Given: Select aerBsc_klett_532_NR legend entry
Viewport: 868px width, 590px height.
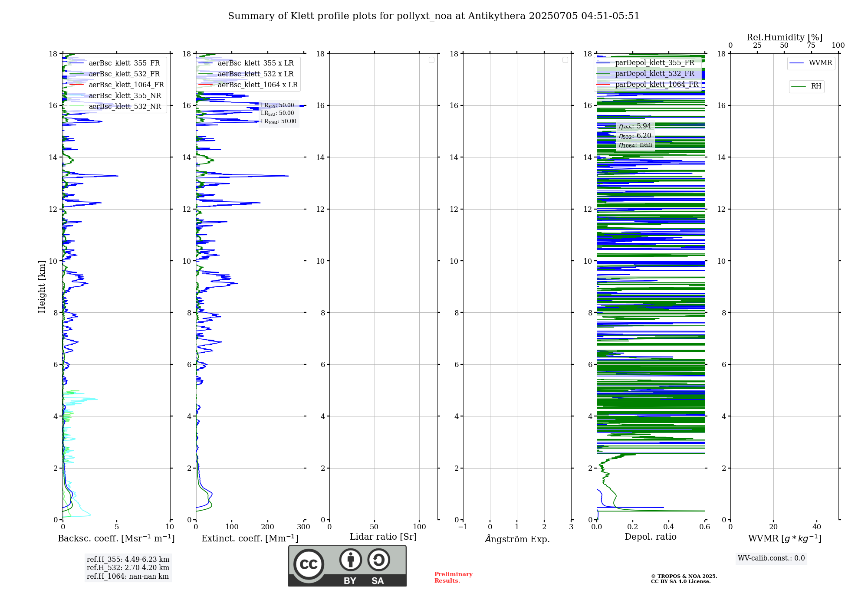Looking at the screenshot, I should click(125, 107).
